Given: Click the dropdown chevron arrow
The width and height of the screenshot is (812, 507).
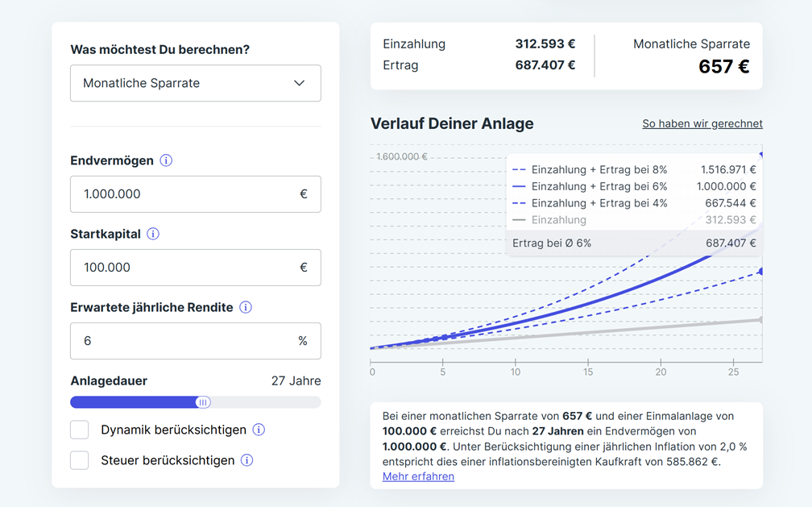Looking at the screenshot, I should point(299,83).
